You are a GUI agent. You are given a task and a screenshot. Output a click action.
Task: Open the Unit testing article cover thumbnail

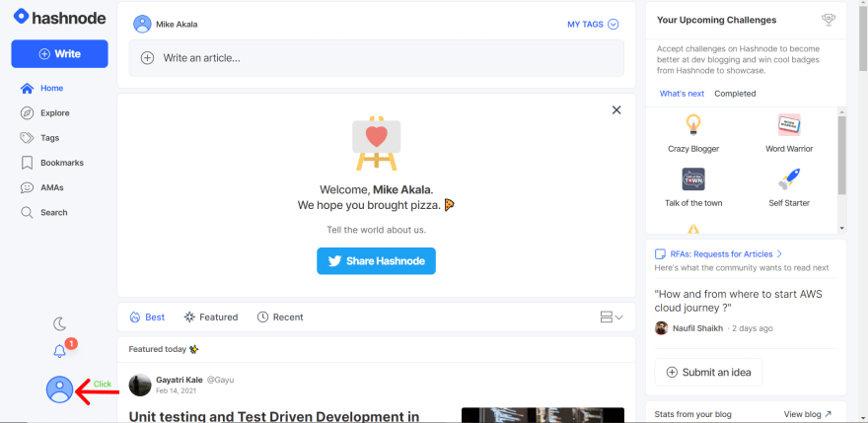[542, 415]
